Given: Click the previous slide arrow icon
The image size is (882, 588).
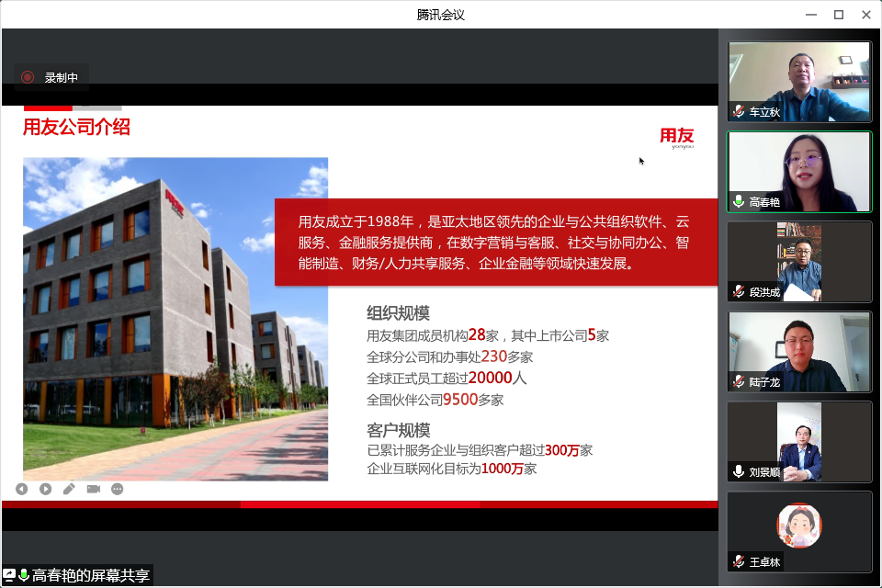Looking at the screenshot, I should (x=21, y=489).
